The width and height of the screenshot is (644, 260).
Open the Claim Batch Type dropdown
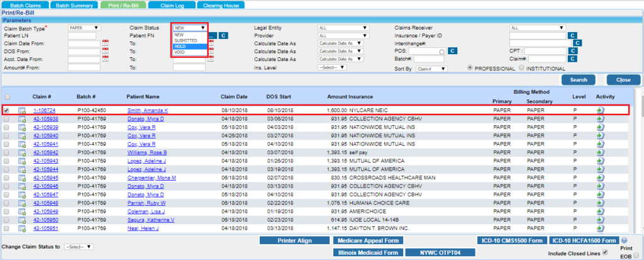(x=84, y=28)
